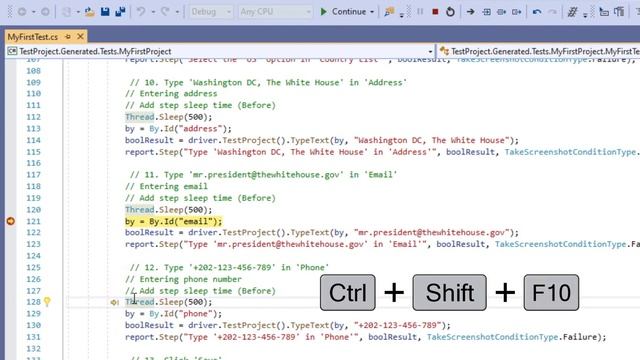Image resolution: width=640 pixels, height=360 pixels.
Task: Click the Step Into icon
Action: coord(487,12)
